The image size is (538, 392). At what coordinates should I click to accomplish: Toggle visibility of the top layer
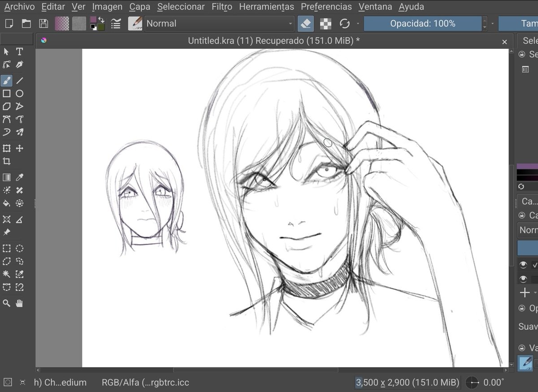pos(523,265)
